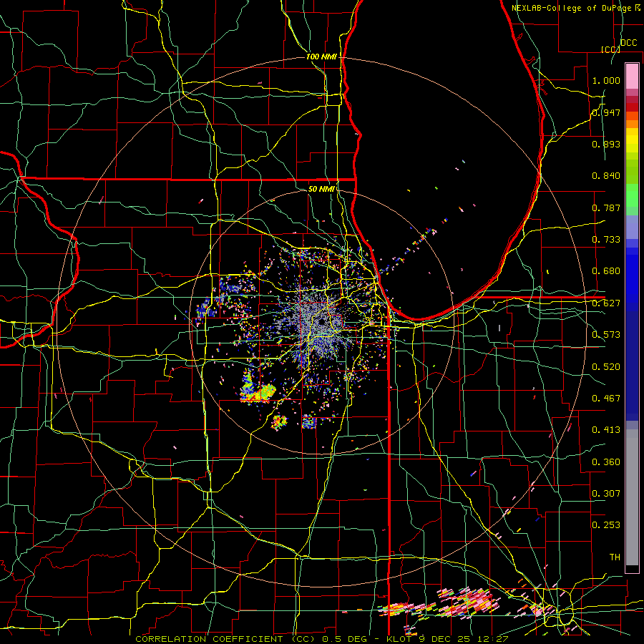Select the 1.000 value on the legend

point(606,80)
